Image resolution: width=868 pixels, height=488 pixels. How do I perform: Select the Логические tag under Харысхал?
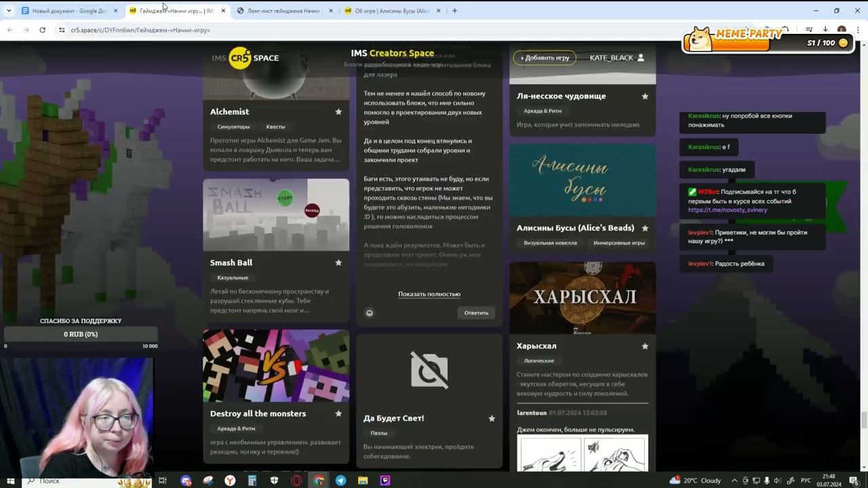pyautogui.click(x=539, y=361)
